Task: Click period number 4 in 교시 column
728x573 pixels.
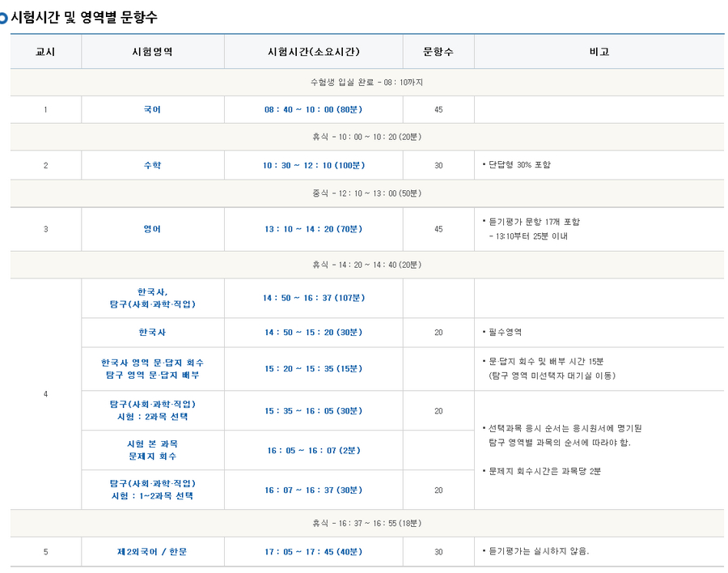Action: (x=45, y=394)
